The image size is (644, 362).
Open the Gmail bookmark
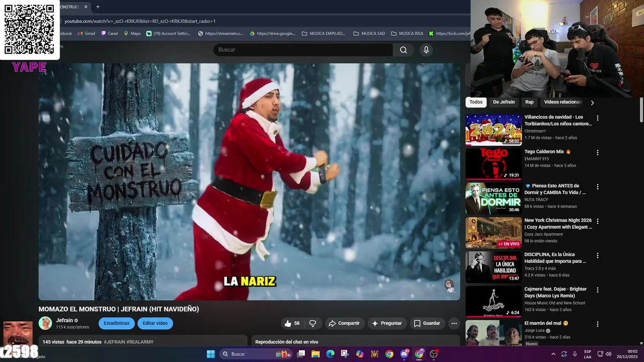pos(86,34)
